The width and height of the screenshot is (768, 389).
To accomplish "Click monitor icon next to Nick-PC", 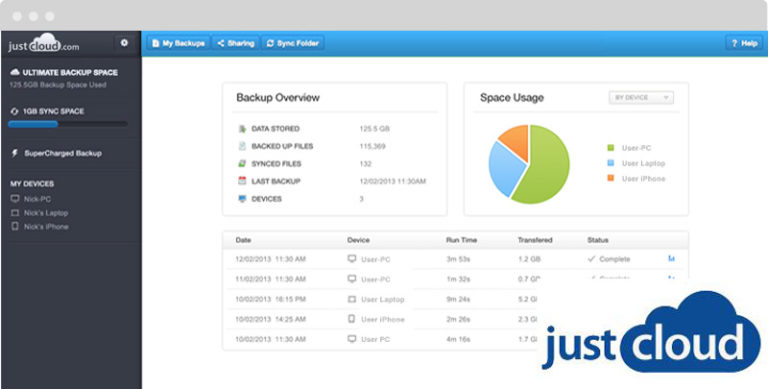I will coord(15,199).
